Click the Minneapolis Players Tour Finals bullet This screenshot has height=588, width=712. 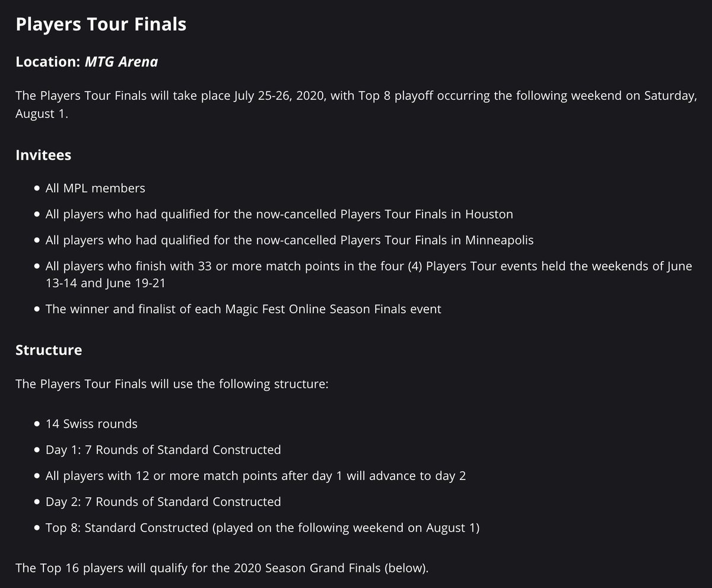(289, 240)
